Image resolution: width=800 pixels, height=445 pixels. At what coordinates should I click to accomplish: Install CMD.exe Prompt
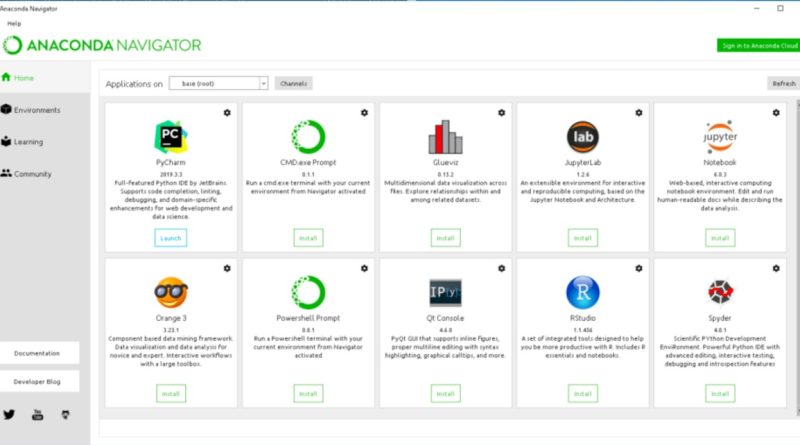pos(308,238)
